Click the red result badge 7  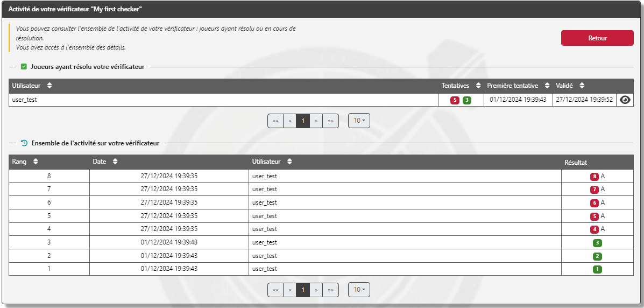[595, 190]
